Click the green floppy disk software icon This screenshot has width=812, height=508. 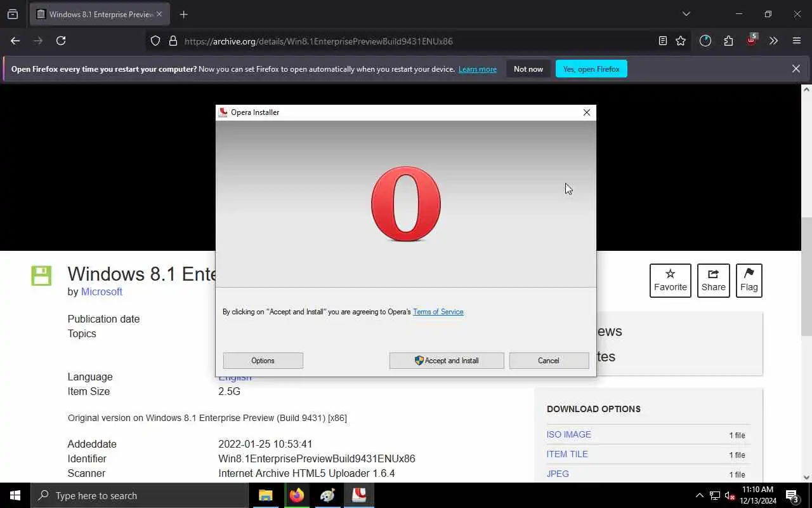tap(41, 276)
